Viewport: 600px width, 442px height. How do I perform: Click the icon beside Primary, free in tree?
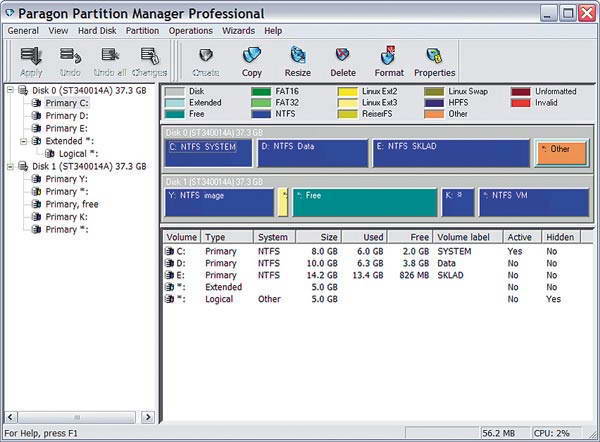36,204
